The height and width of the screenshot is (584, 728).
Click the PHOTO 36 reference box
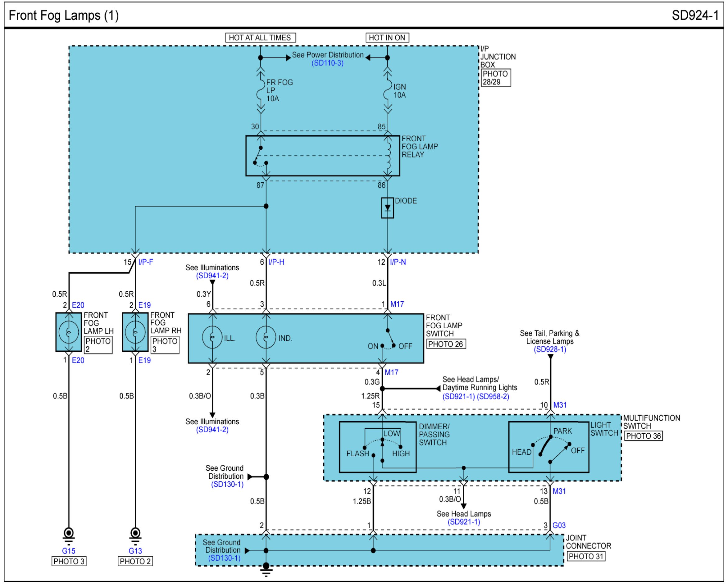[643, 436]
